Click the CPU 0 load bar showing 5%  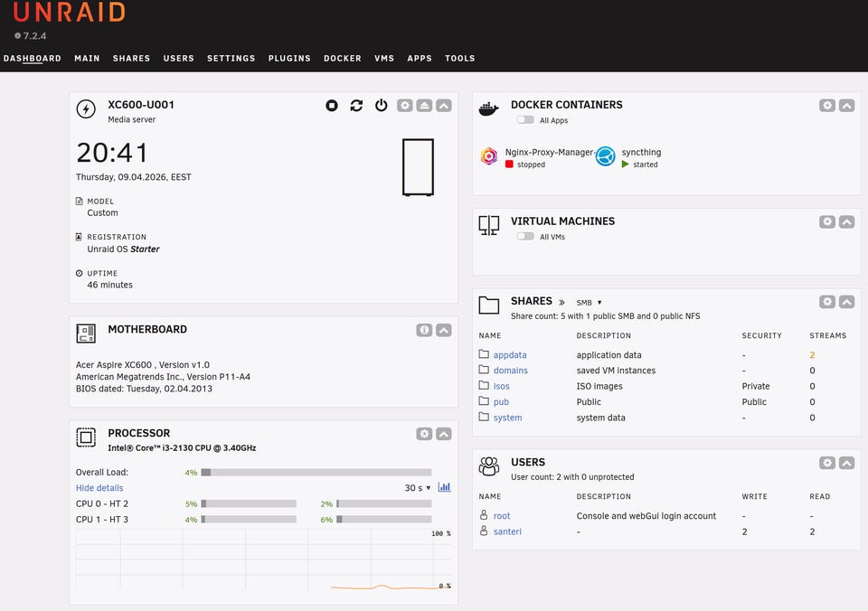(249, 503)
